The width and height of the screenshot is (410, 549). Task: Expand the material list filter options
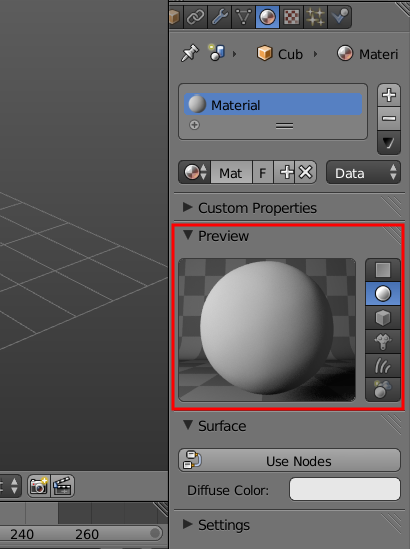pos(194,125)
